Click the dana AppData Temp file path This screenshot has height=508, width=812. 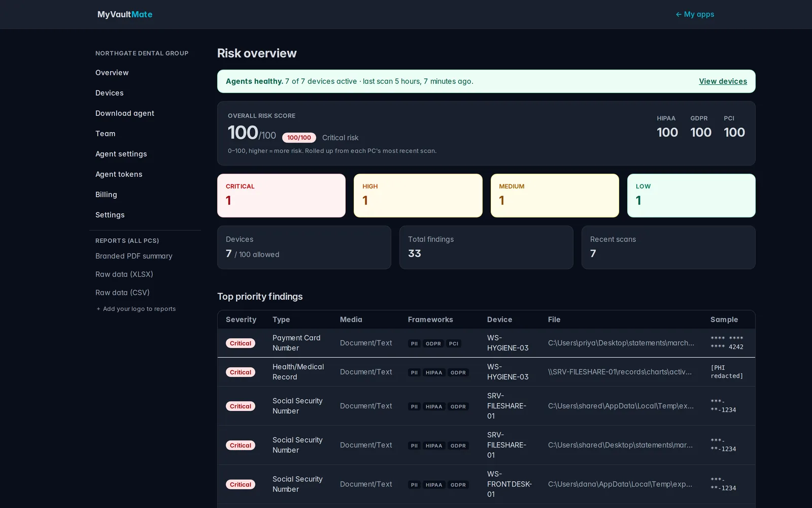click(x=620, y=484)
